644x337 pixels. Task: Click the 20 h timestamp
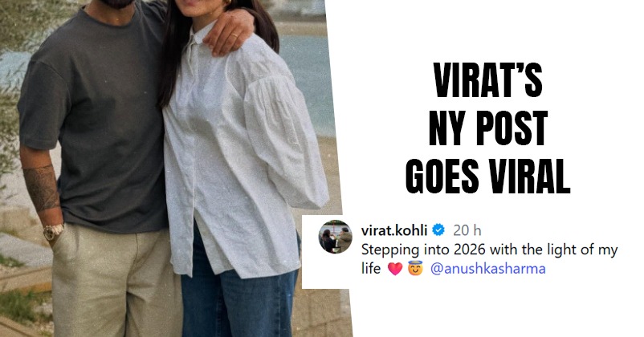click(467, 230)
